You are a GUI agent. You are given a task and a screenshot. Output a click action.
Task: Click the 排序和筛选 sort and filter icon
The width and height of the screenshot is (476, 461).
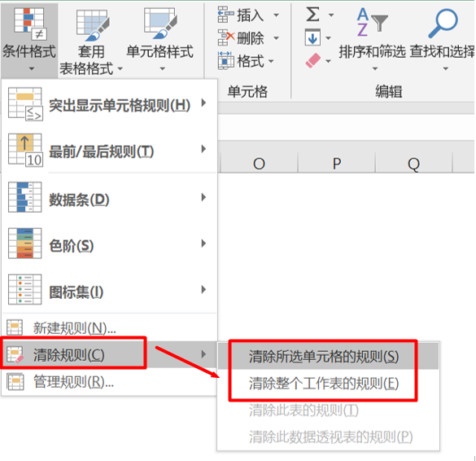point(372,23)
